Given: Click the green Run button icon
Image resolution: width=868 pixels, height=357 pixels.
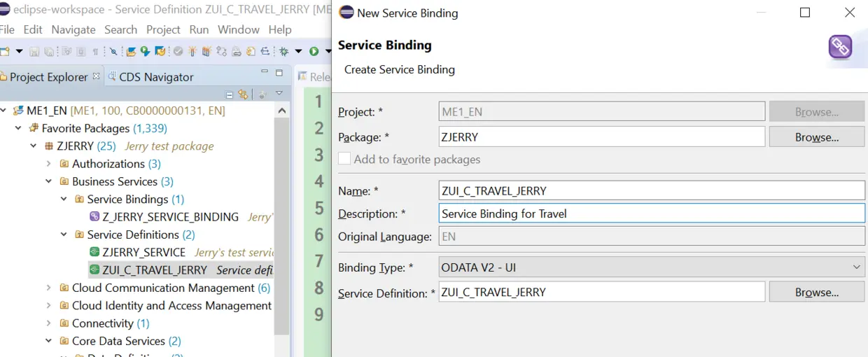Looking at the screenshot, I should [314, 51].
